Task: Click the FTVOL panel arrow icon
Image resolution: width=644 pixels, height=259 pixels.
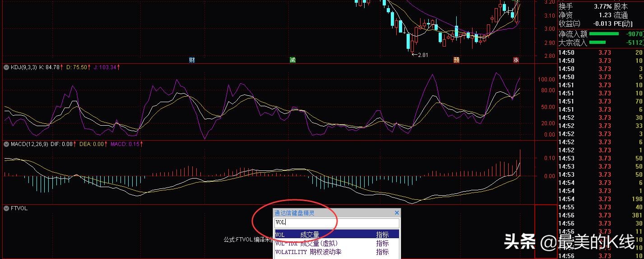Action: (6, 208)
